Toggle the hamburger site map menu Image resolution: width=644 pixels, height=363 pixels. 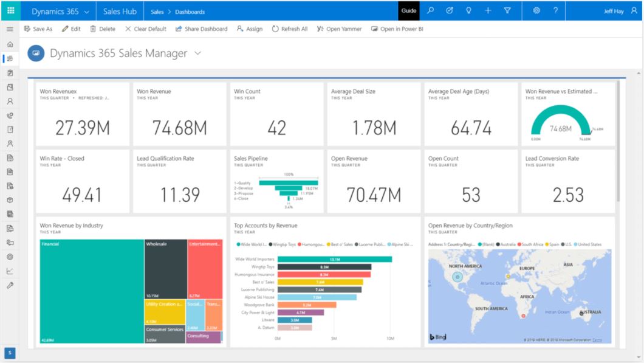(10, 29)
